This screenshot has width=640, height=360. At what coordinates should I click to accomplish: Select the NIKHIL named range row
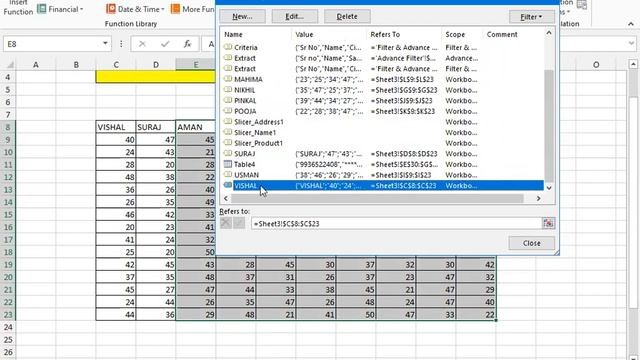pos(383,90)
